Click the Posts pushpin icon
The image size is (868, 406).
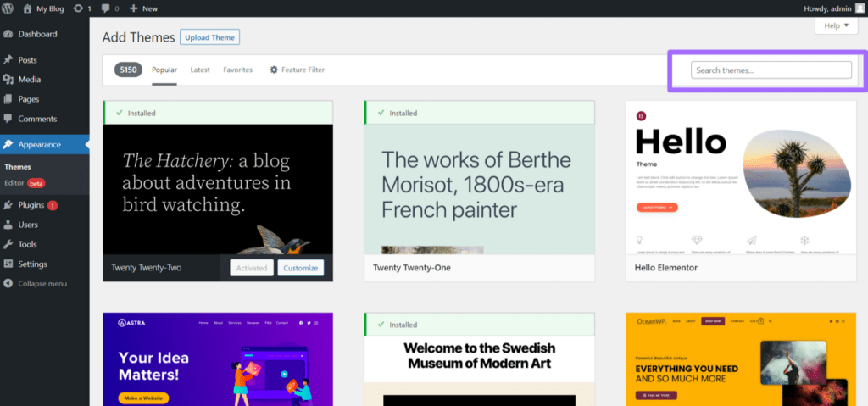tap(8, 60)
